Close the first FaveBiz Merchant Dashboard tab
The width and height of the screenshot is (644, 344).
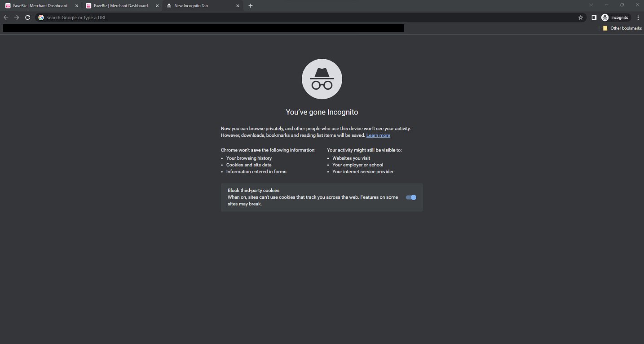[x=76, y=6]
